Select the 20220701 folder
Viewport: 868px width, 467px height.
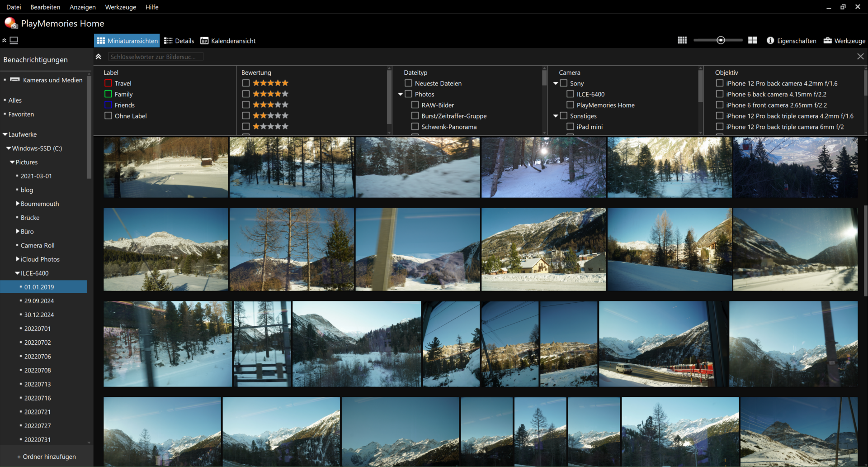tap(38, 329)
